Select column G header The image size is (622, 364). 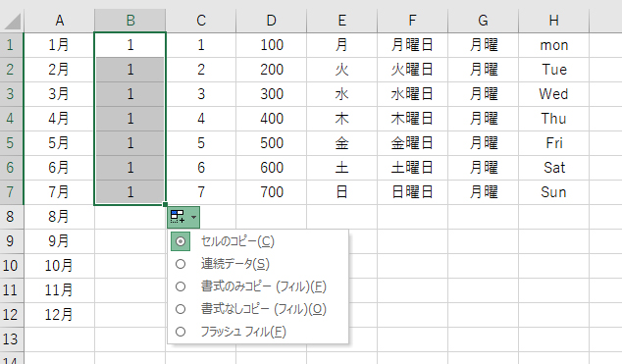point(483,21)
